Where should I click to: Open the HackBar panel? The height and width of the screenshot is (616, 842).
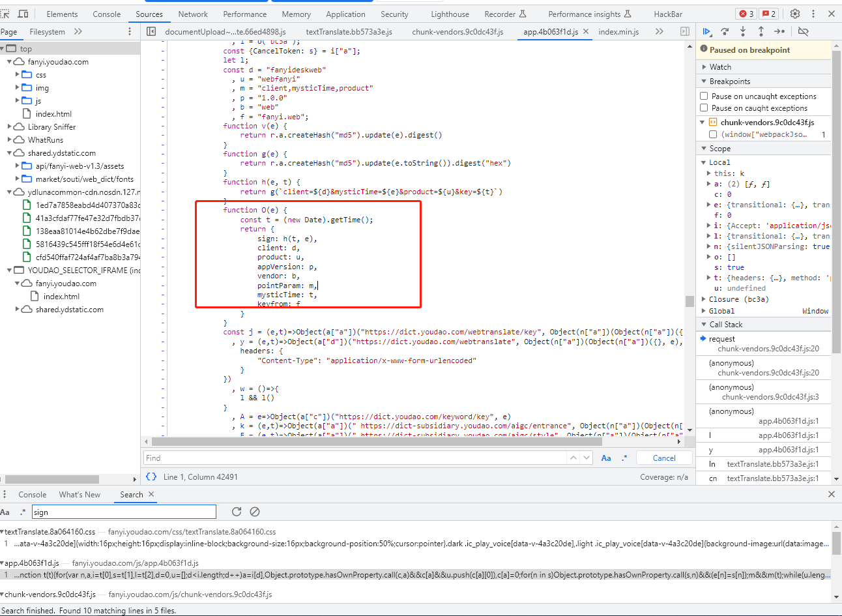[668, 14]
